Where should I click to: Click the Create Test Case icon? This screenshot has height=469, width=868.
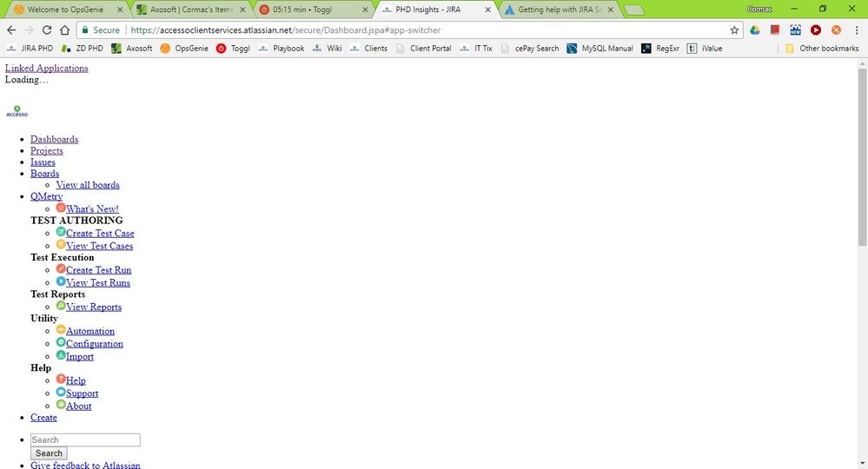pos(61,232)
